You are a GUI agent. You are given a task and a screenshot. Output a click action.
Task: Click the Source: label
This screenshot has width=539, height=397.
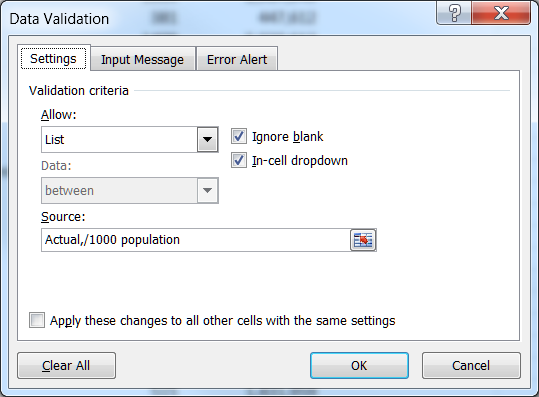click(x=63, y=217)
